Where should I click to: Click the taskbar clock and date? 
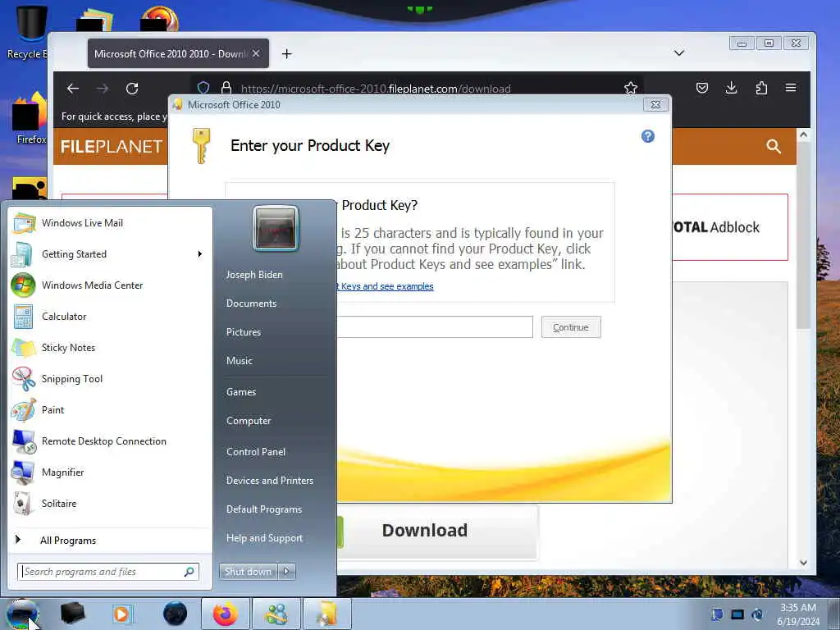798,614
